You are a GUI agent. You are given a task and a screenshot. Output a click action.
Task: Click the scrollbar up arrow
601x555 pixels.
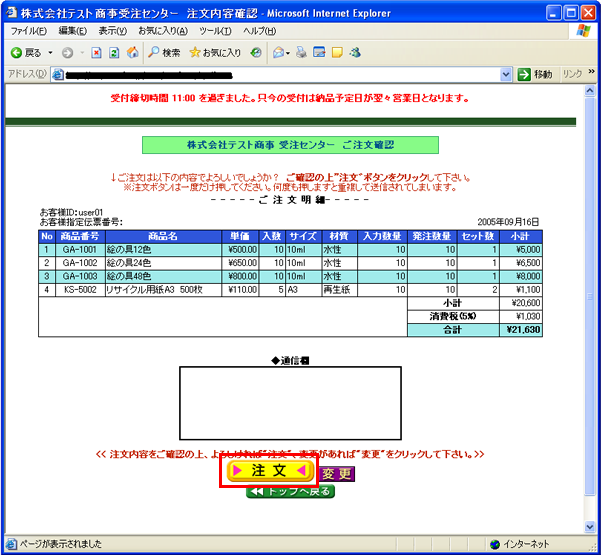pyautogui.click(x=590, y=91)
